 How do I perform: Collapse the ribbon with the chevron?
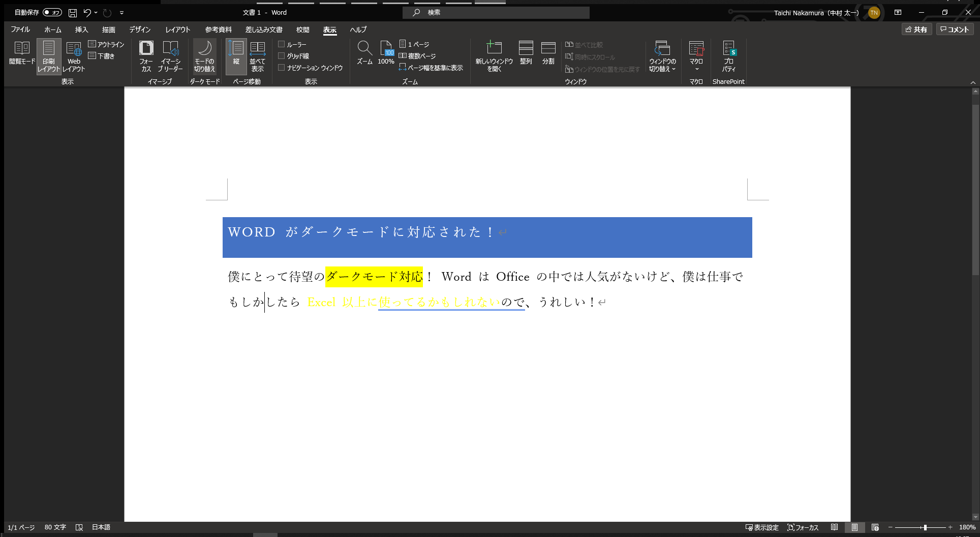coord(973,82)
